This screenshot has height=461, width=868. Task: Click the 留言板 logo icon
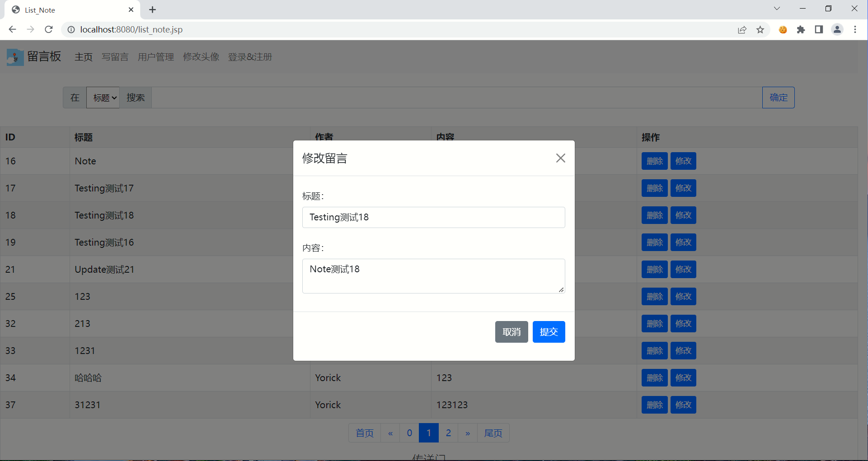(x=15, y=56)
